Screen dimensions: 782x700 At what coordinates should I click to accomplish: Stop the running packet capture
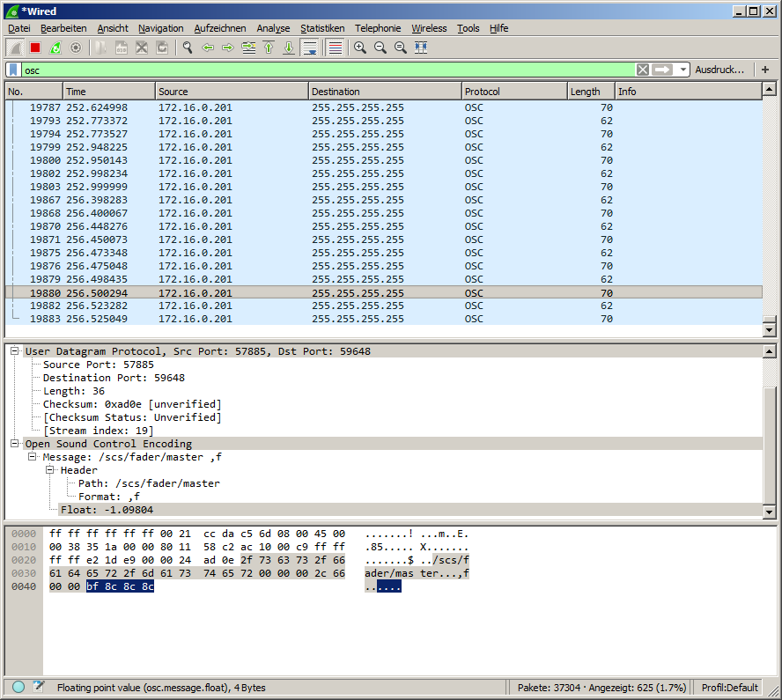(35, 48)
